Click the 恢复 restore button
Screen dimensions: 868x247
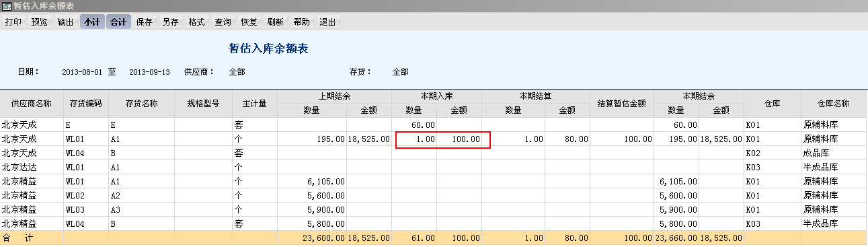(x=249, y=22)
